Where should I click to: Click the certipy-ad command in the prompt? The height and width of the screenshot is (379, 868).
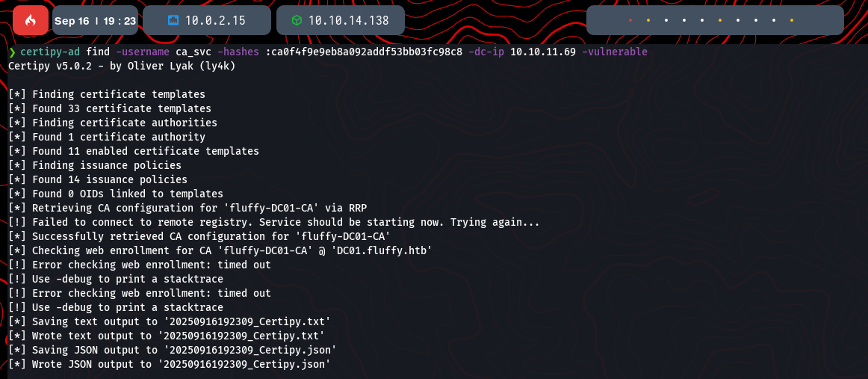(47, 52)
